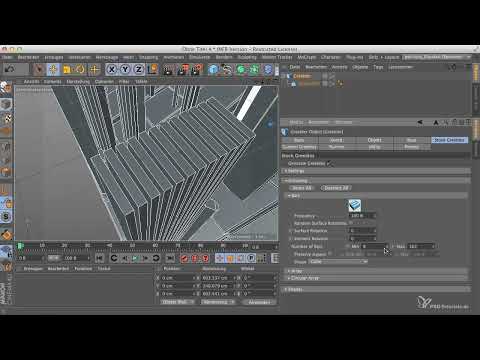
Task: Click the Number of Box Max field
Action: pos(422,246)
